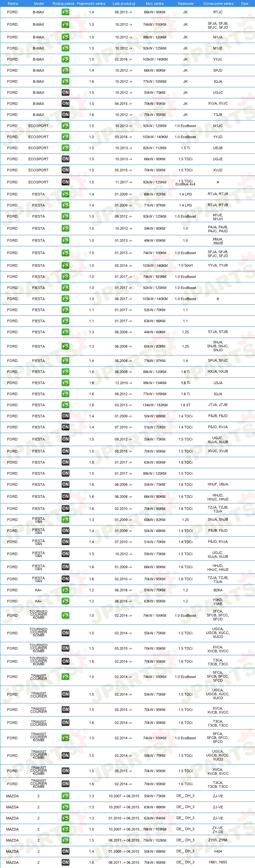
Task: Select engine code RTJC cell
Action: click(218, 12)
